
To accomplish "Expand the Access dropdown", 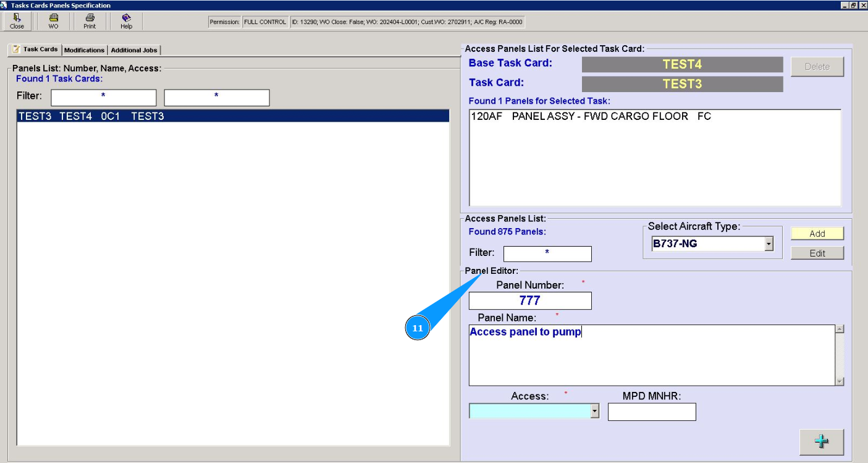I will 595,410.
